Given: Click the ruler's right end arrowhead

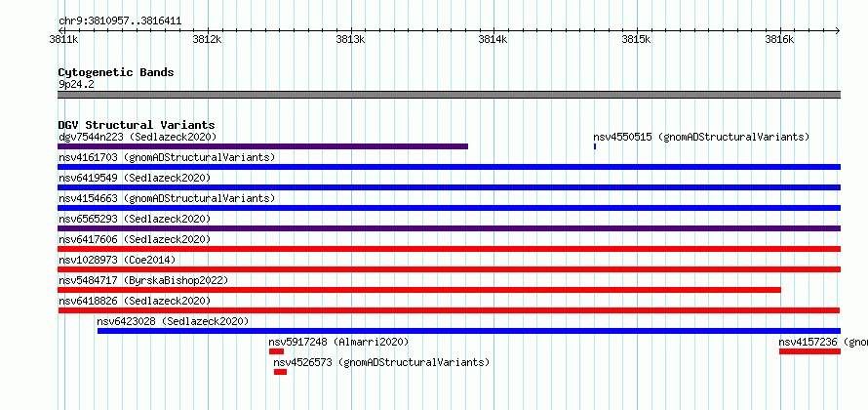Looking at the screenshot, I should (838, 30).
